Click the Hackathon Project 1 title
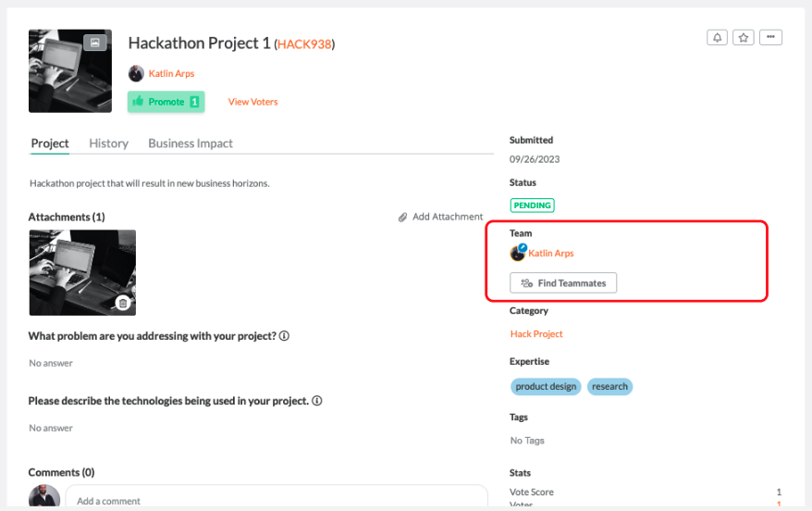This screenshot has height=511, width=812. pos(200,43)
